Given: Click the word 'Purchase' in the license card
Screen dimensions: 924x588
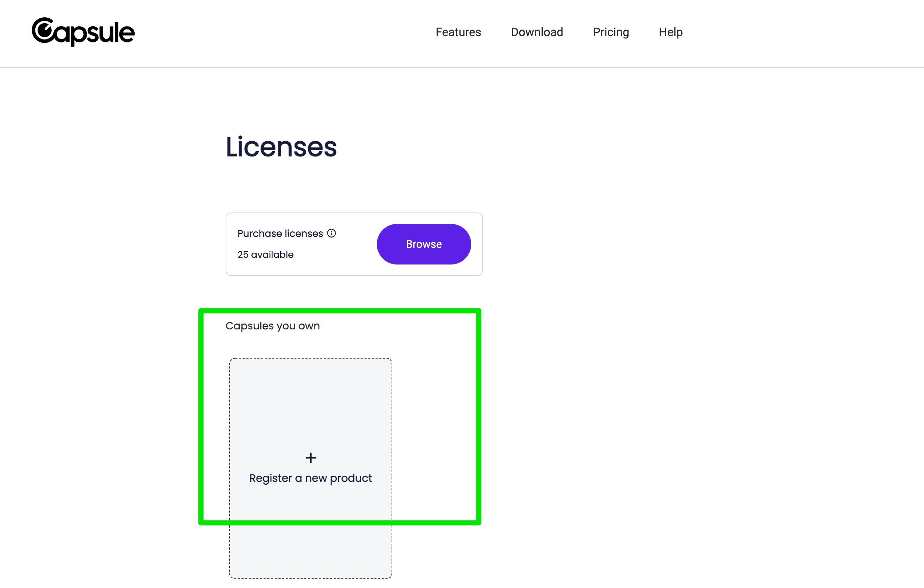Looking at the screenshot, I should [x=260, y=234].
